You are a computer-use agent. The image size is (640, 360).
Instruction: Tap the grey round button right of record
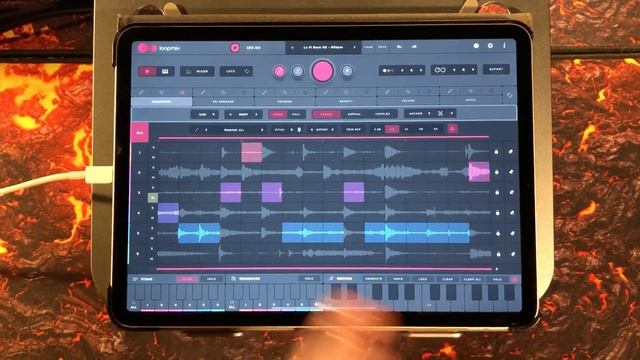(x=347, y=71)
